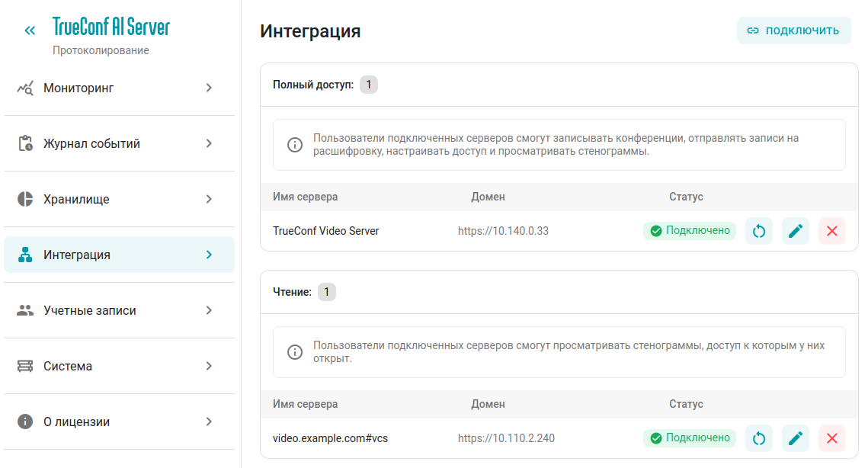
Task: Select the Интеграция menu item
Action: [119, 255]
